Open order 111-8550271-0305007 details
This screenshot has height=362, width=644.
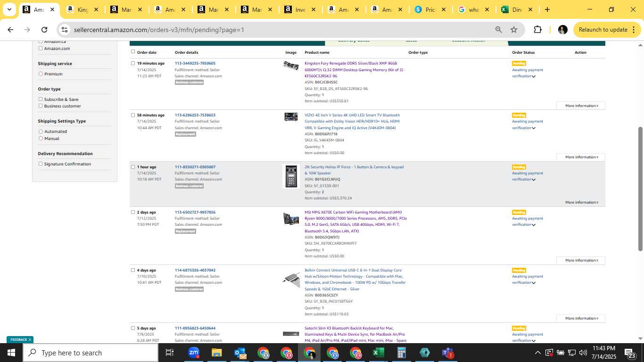195,167
